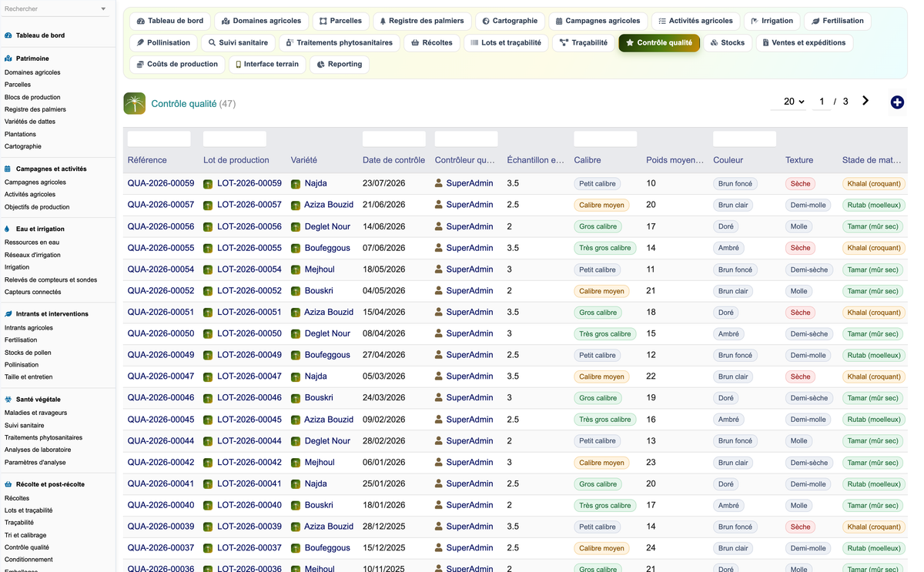This screenshot has width=924, height=572.
Task: Click lot icon beside LOT-2026-00047
Action: tap(208, 377)
